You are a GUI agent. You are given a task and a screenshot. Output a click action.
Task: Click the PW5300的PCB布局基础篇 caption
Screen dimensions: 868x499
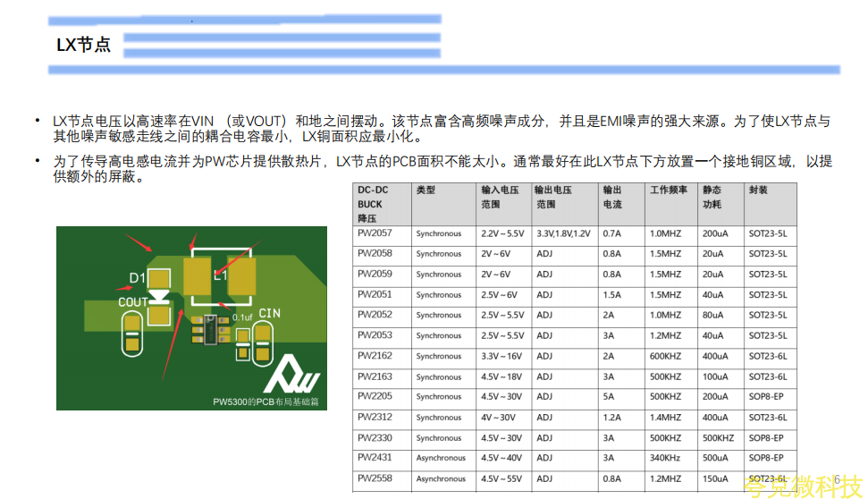266,402
